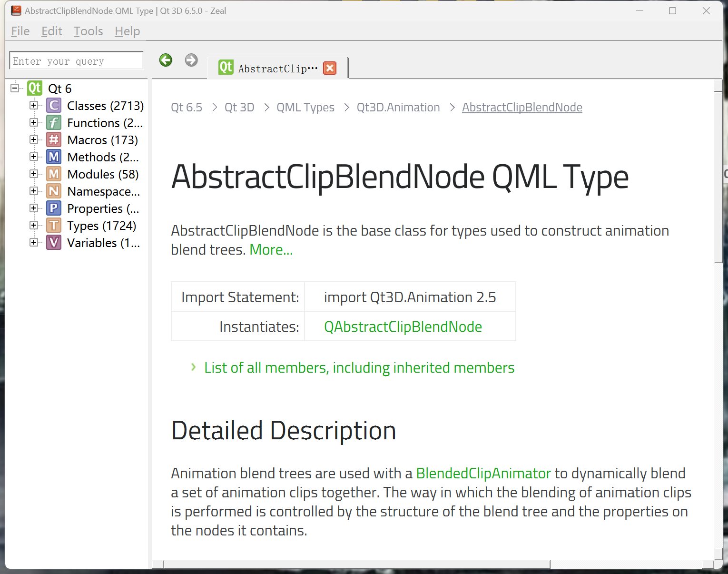Expand the Properties node
The height and width of the screenshot is (574, 728).
point(33,208)
